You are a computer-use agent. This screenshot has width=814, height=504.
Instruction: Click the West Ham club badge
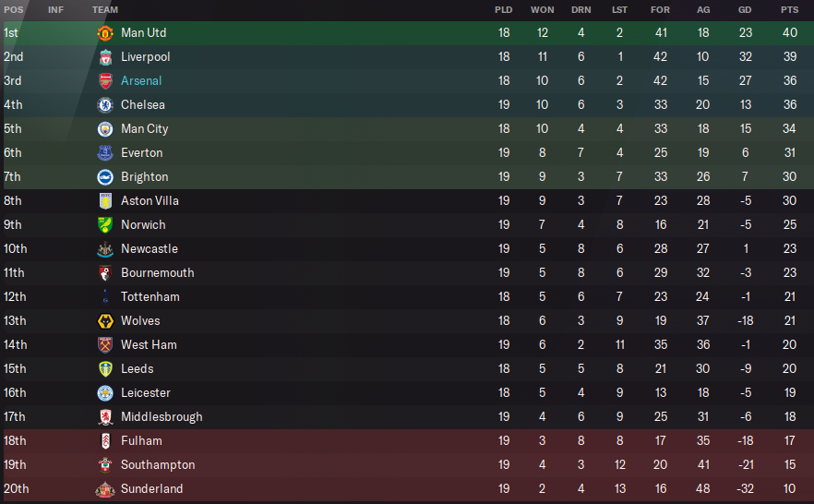(104, 345)
